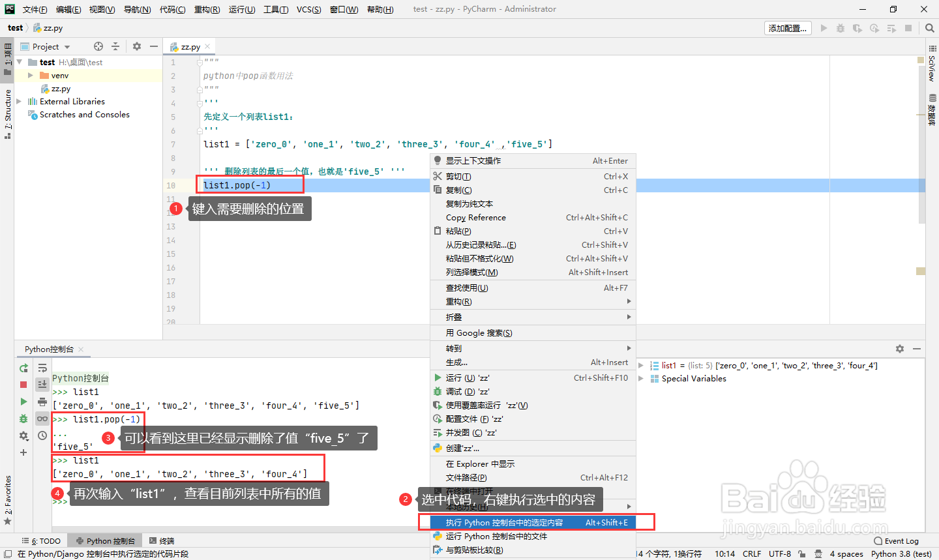Locate current file in Project panel
Image resolution: width=939 pixels, height=560 pixels.
coord(98,46)
